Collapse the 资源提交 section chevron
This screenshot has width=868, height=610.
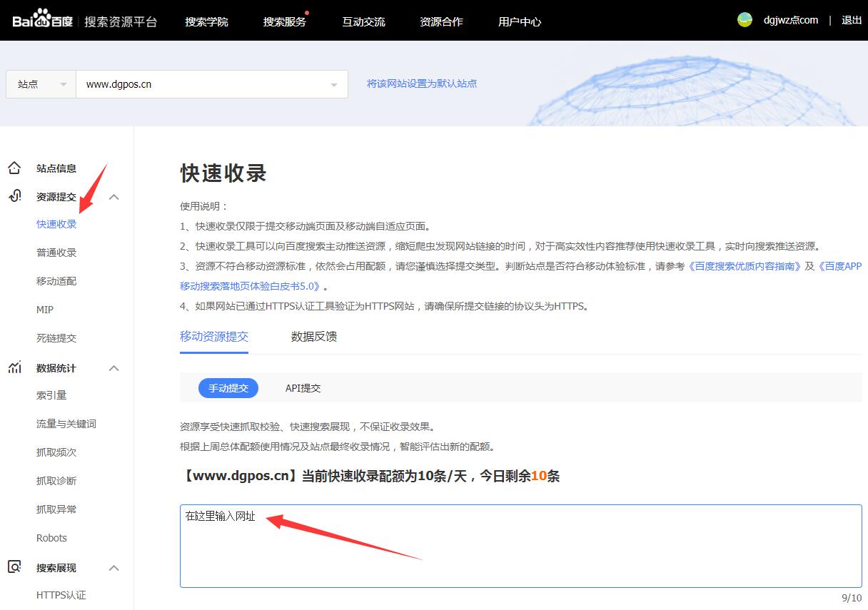[x=113, y=197]
